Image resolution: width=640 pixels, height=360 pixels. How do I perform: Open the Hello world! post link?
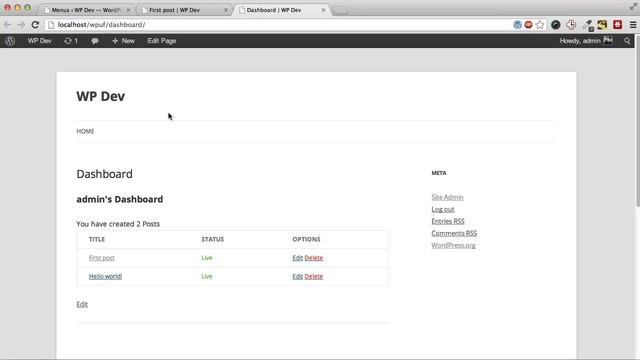(105, 276)
